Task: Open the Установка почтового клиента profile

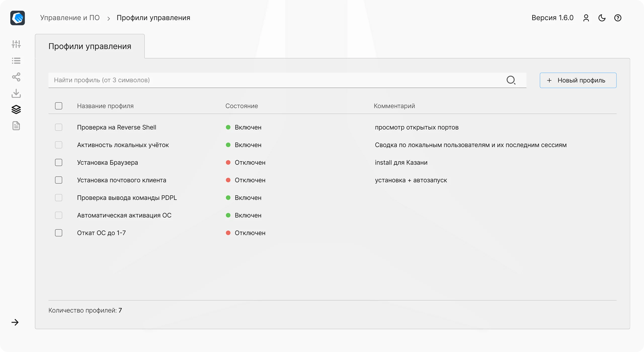Action: pyautogui.click(x=122, y=180)
